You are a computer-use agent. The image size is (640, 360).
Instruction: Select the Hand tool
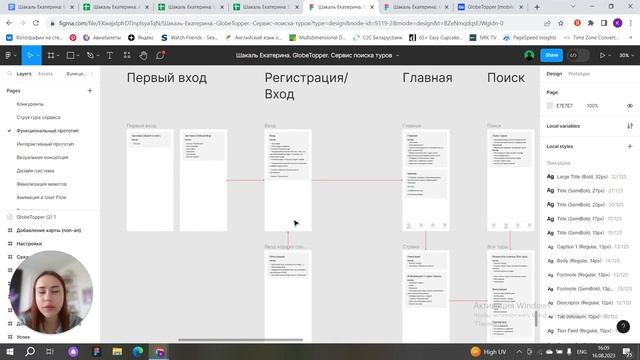coord(143,55)
